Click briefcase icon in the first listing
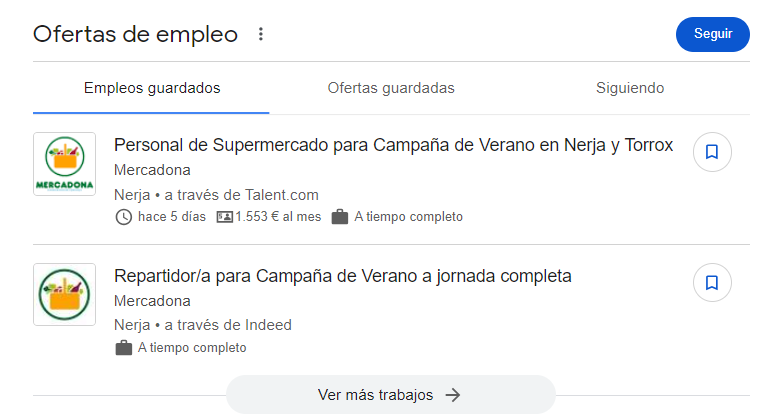The height and width of the screenshot is (420, 778). pyautogui.click(x=340, y=216)
